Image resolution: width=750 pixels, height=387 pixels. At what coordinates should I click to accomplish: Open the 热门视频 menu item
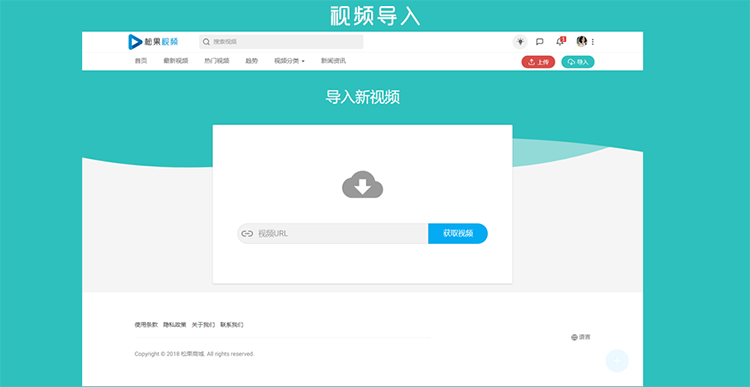pos(217,61)
